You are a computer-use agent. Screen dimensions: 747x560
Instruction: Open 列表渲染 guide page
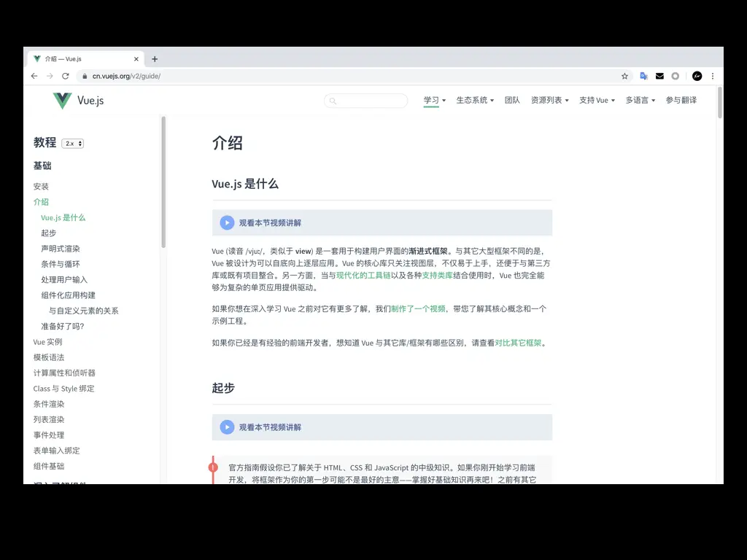tap(49, 419)
